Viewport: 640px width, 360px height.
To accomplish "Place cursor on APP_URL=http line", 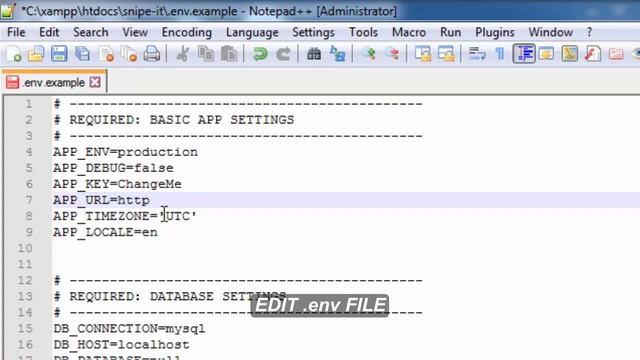I will [x=101, y=200].
